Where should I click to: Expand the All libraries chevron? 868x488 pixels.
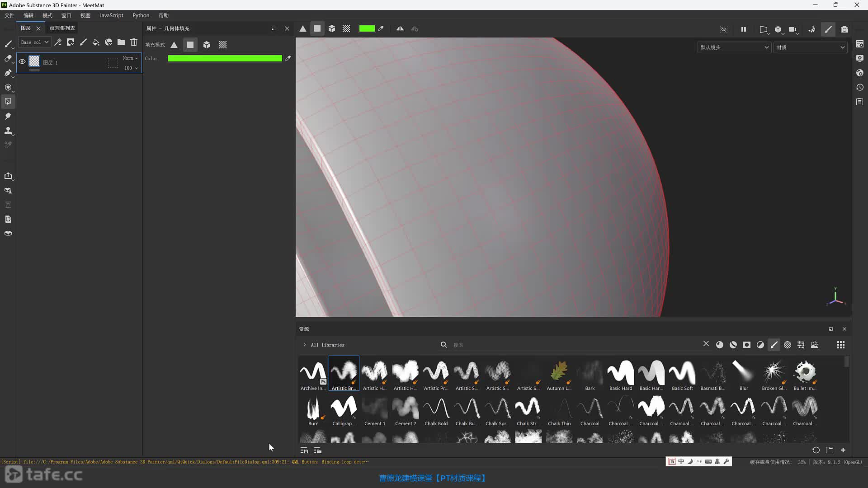pyautogui.click(x=305, y=345)
